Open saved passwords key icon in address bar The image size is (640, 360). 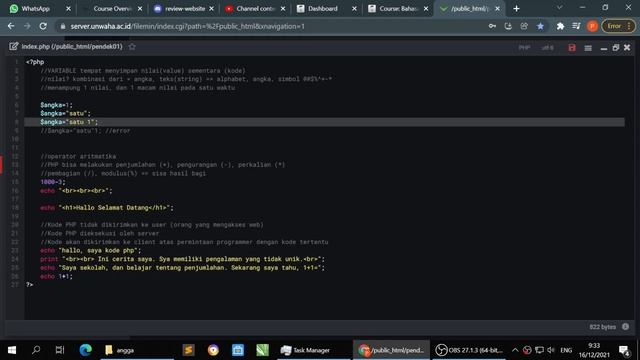(x=492, y=26)
